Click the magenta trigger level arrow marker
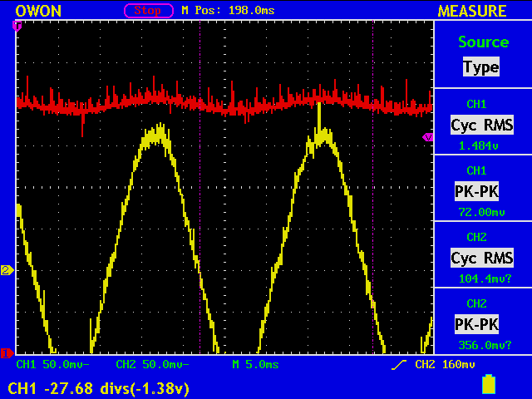 [x=428, y=137]
